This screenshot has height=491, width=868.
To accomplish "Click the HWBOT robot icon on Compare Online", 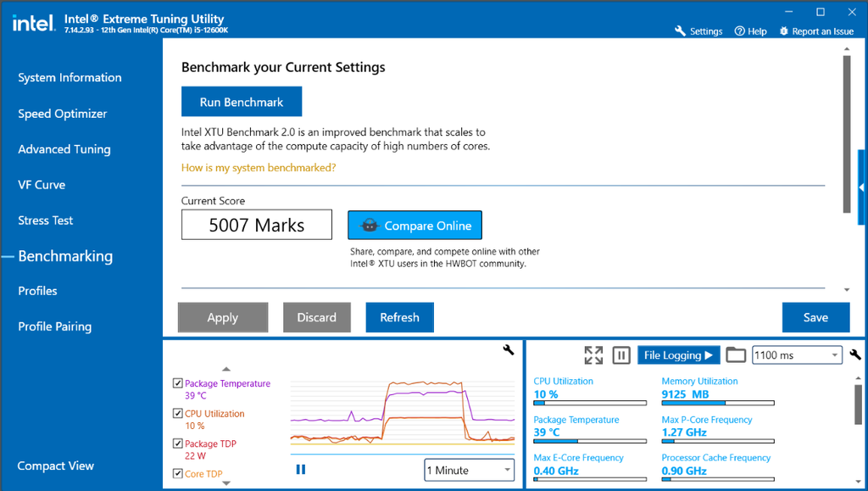I will 370,226.
